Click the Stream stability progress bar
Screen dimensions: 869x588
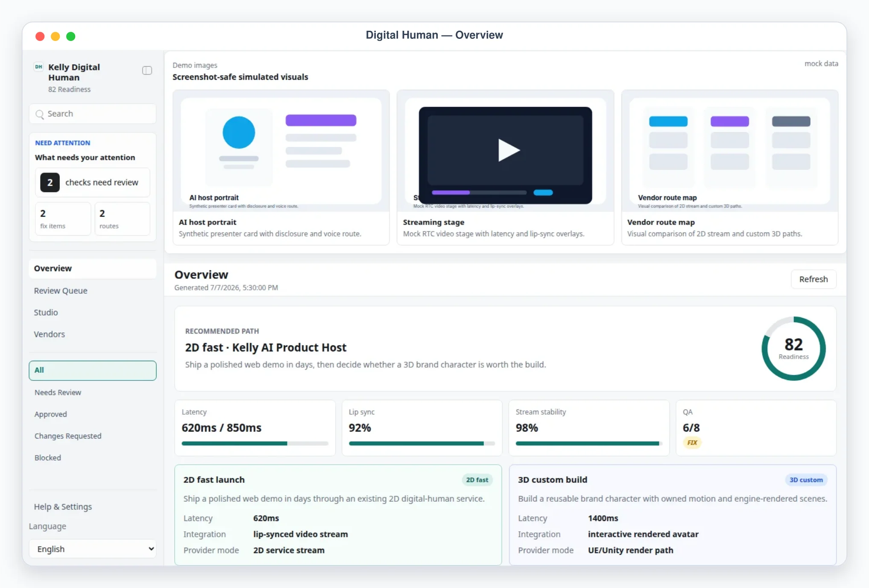[x=589, y=444]
